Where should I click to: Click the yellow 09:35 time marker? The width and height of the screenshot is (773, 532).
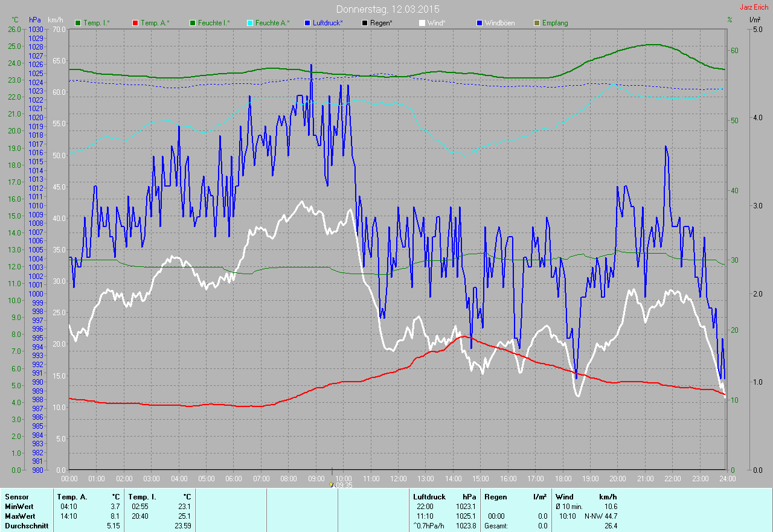332,484
